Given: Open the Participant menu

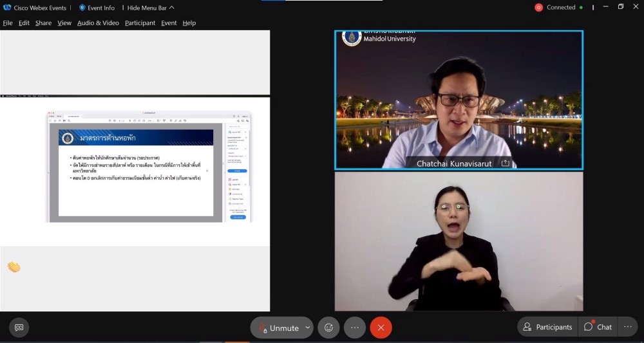Looking at the screenshot, I should click(140, 23).
